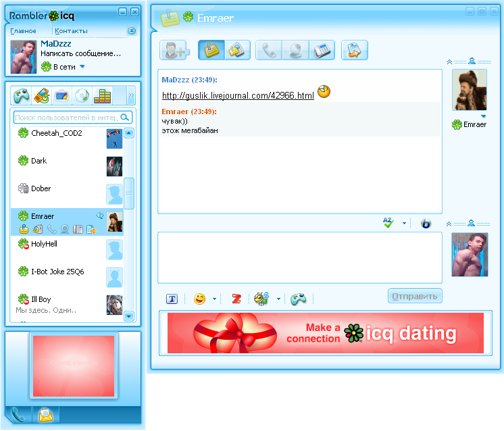Open the Контакты menu
Screen dimensions: 504x431
pyautogui.click(x=71, y=31)
